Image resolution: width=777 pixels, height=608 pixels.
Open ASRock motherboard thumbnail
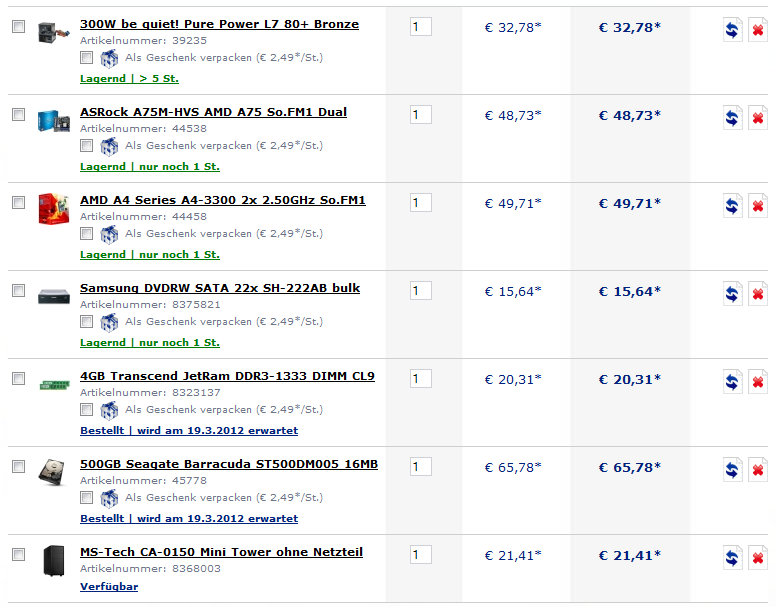point(54,120)
